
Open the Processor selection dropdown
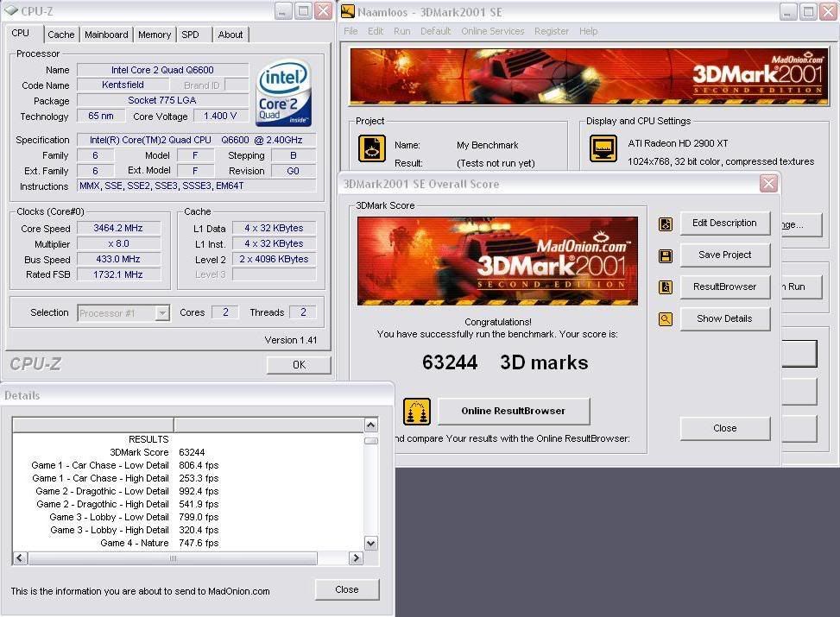coord(161,312)
